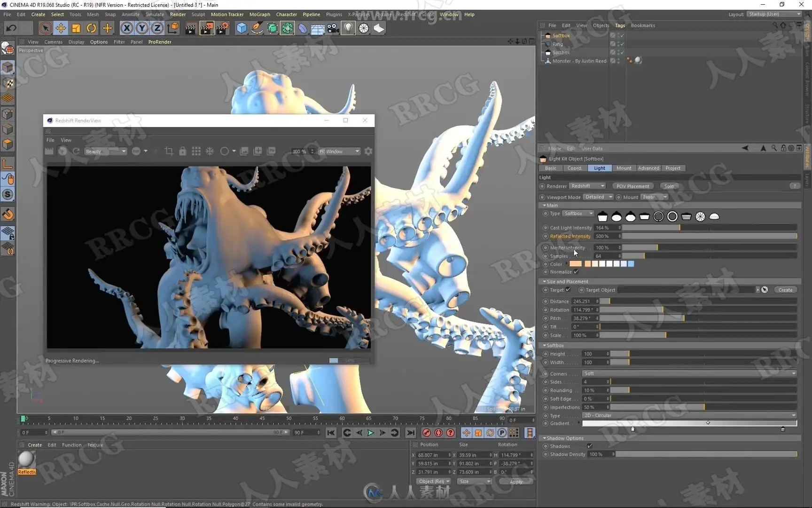This screenshot has height=508, width=812.
Task: Click the record active objects button
Action: [x=426, y=433]
